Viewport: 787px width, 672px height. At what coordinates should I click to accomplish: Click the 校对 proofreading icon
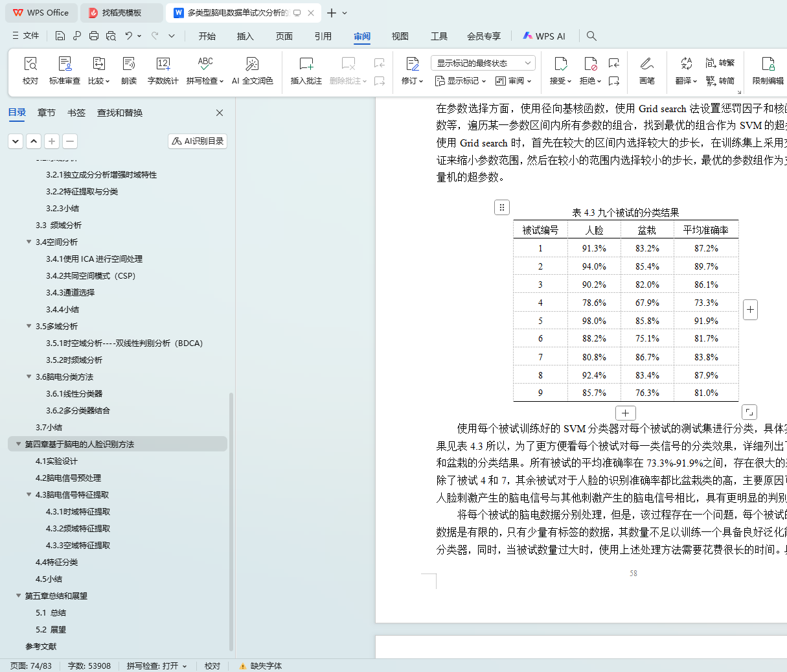point(30,71)
